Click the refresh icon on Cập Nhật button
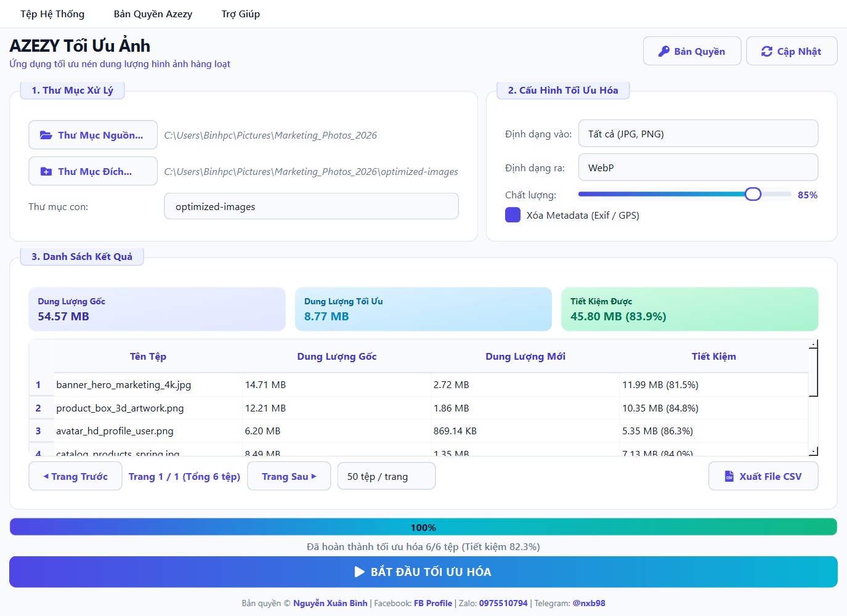 [x=766, y=51]
